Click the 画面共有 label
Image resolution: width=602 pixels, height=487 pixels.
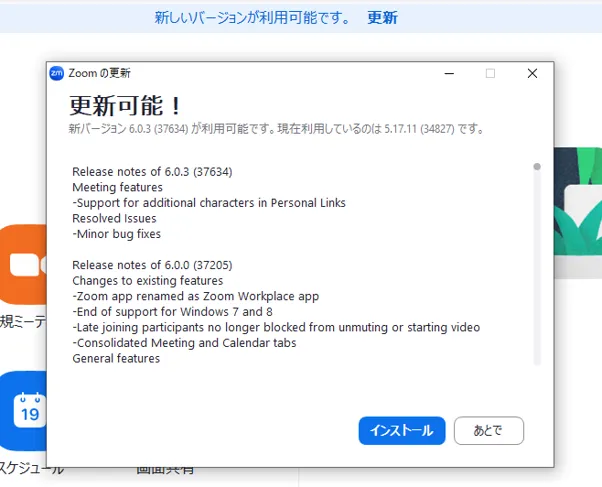[165, 468]
